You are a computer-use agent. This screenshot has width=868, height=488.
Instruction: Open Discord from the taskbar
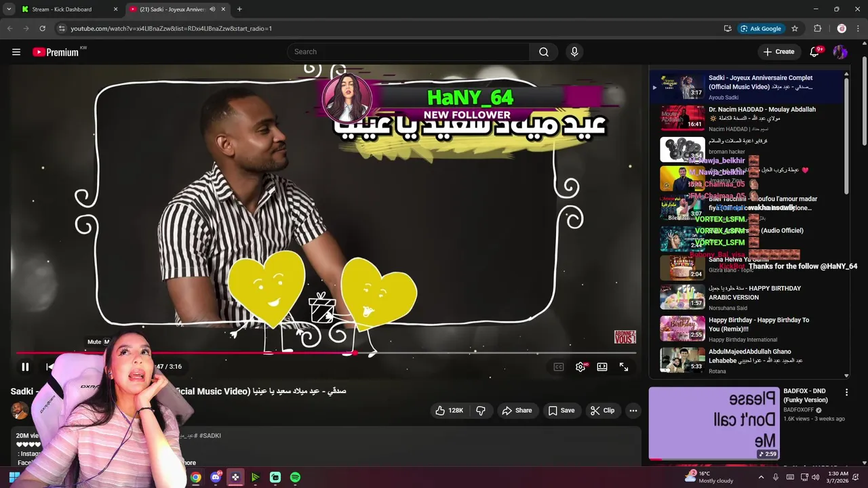216,477
